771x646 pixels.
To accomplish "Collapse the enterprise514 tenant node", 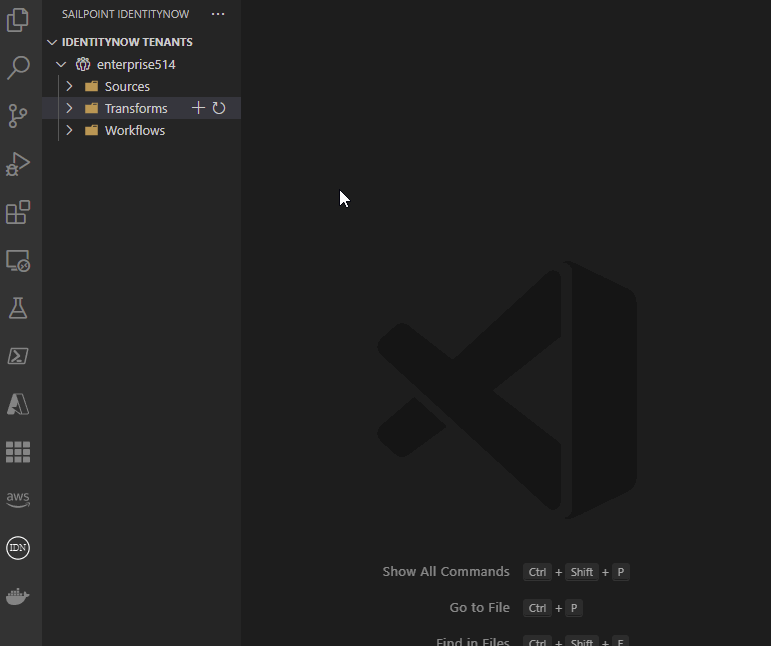I will 61,64.
